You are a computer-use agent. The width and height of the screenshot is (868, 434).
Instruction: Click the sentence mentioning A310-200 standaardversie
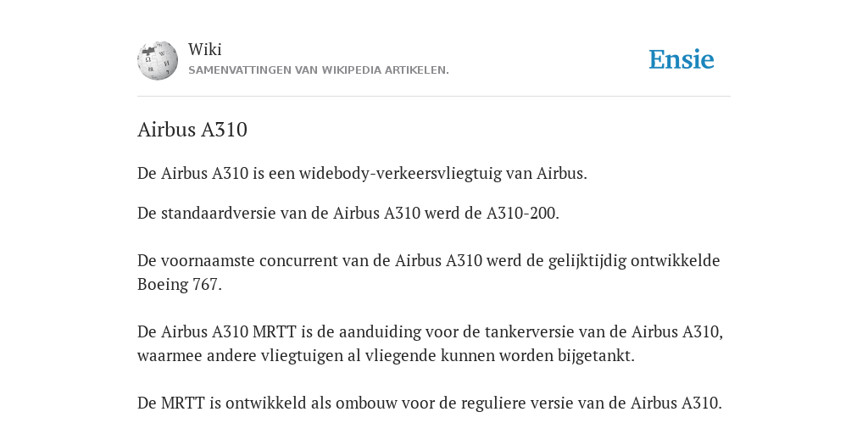[x=348, y=213]
